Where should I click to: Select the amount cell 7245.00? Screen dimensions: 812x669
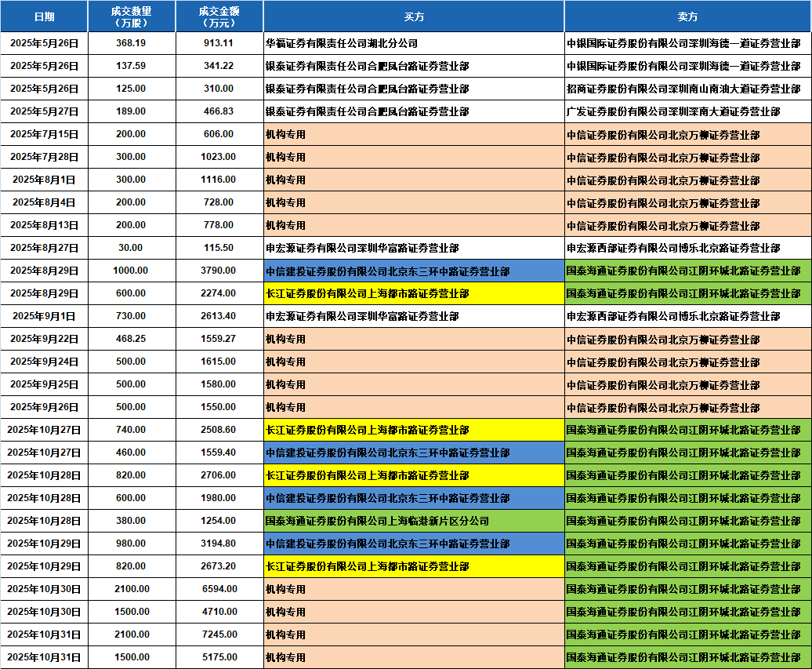[x=219, y=634]
